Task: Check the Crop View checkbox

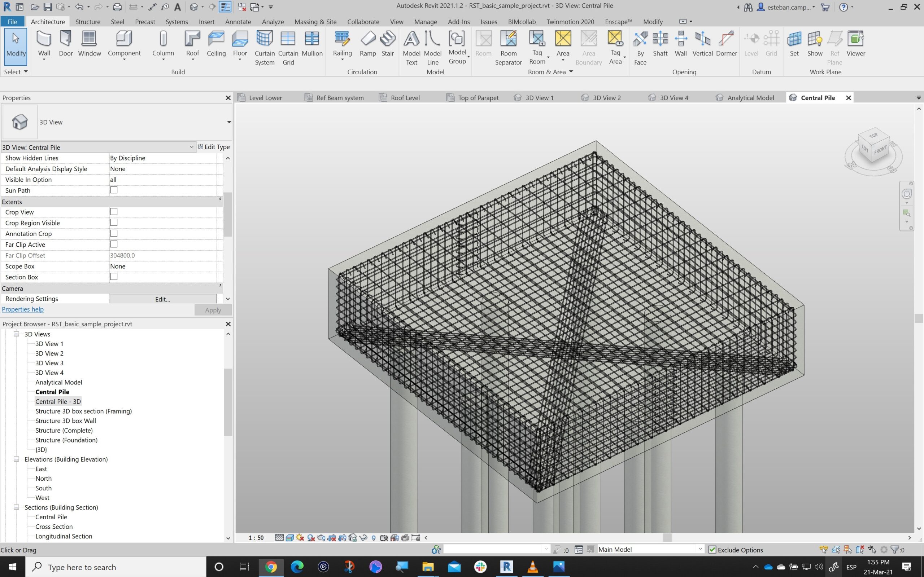Action: click(x=114, y=212)
